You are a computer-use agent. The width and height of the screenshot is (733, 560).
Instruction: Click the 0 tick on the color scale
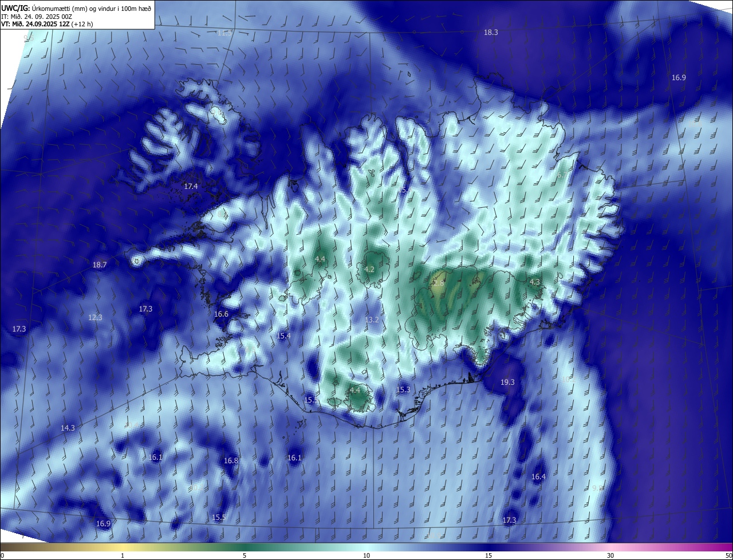point(2,555)
